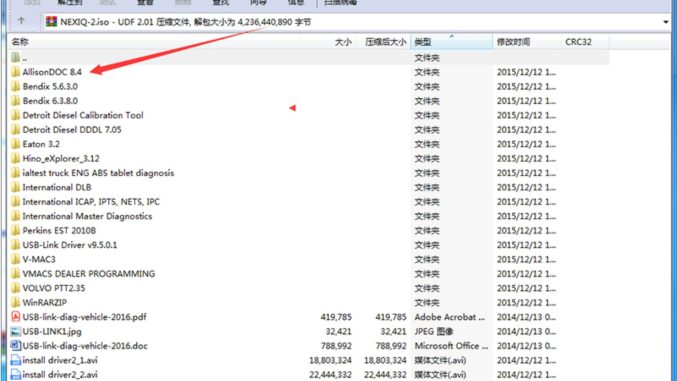This screenshot has height=381, width=678.
Task: Click the packed size 22,444,332 in 压缩后大小 column
Action: [x=385, y=375]
